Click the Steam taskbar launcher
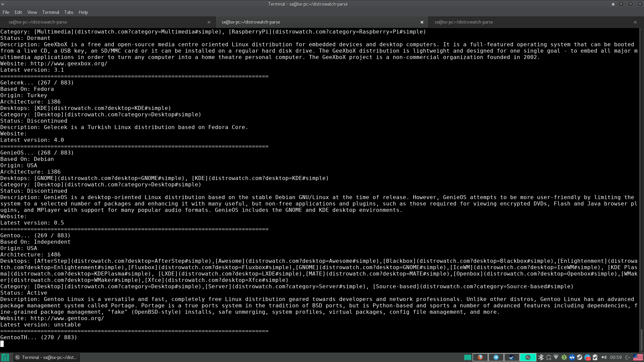 point(512,357)
